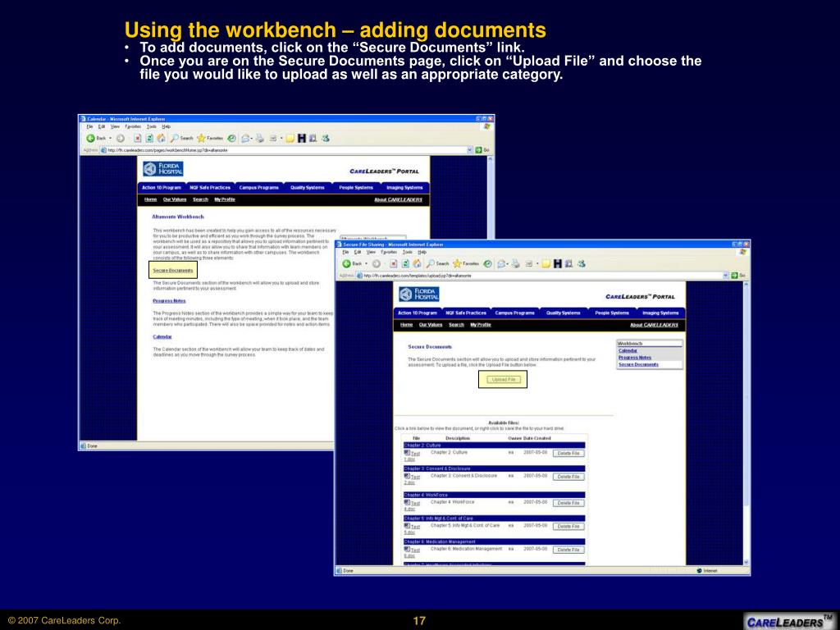Screen dimensions: 840x630
Task: Open address bar dropdown in Secure File Sharing window
Action: pyautogui.click(x=726, y=276)
